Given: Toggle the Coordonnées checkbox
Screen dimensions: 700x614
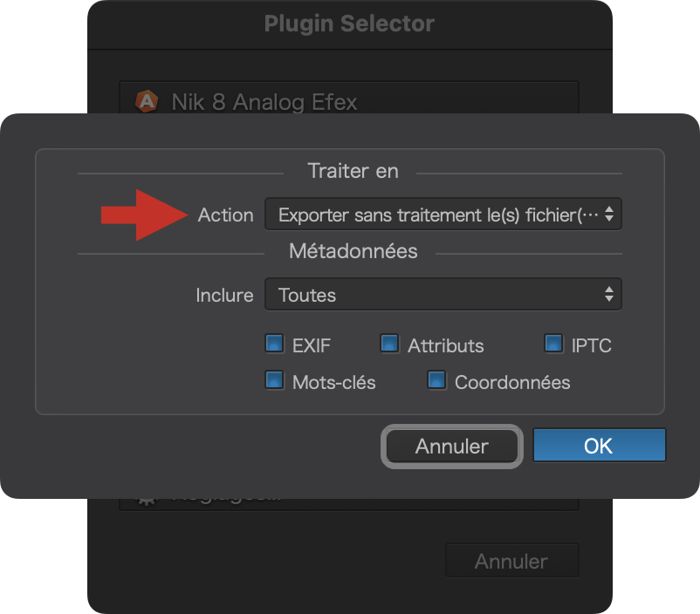Looking at the screenshot, I should point(437,380).
